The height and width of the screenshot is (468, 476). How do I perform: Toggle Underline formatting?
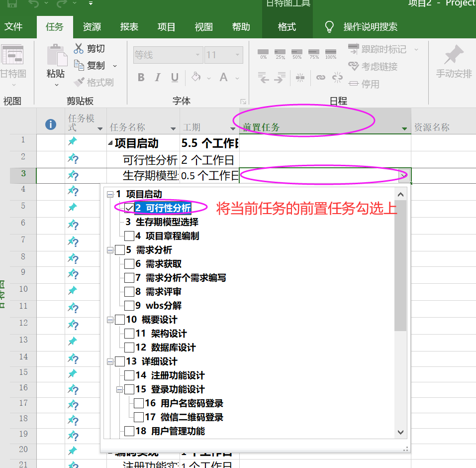tap(175, 78)
